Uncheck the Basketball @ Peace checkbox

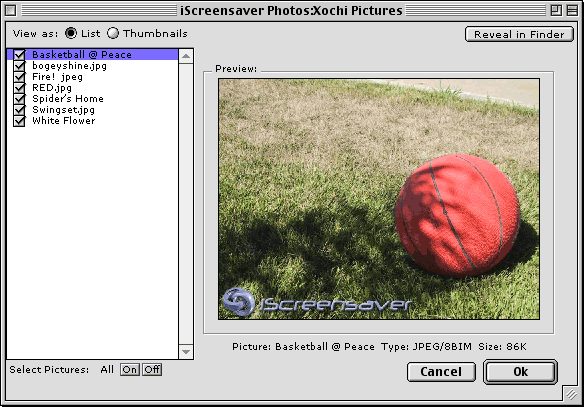click(19, 55)
